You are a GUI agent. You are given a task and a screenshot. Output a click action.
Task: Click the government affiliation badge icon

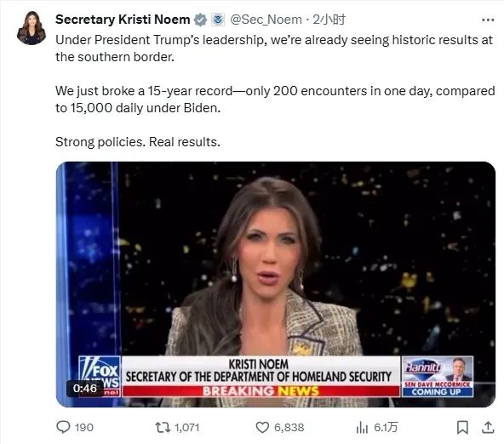218,20
